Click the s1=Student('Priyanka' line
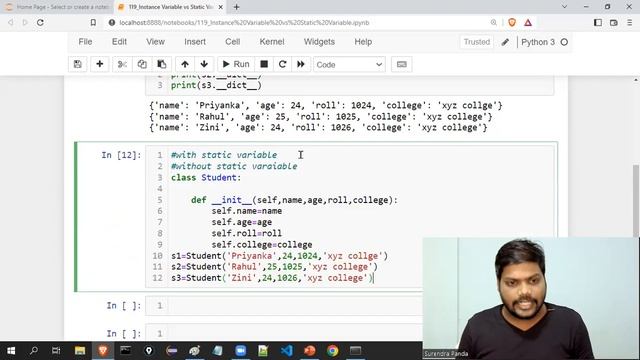Viewport: 640px width, 360px height. [279, 256]
